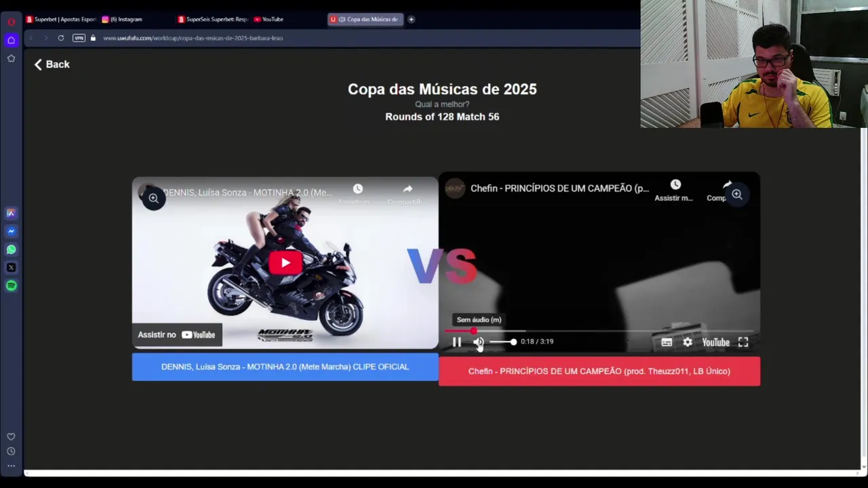Open the sidebar three-dots more menu

coord(11,466)
